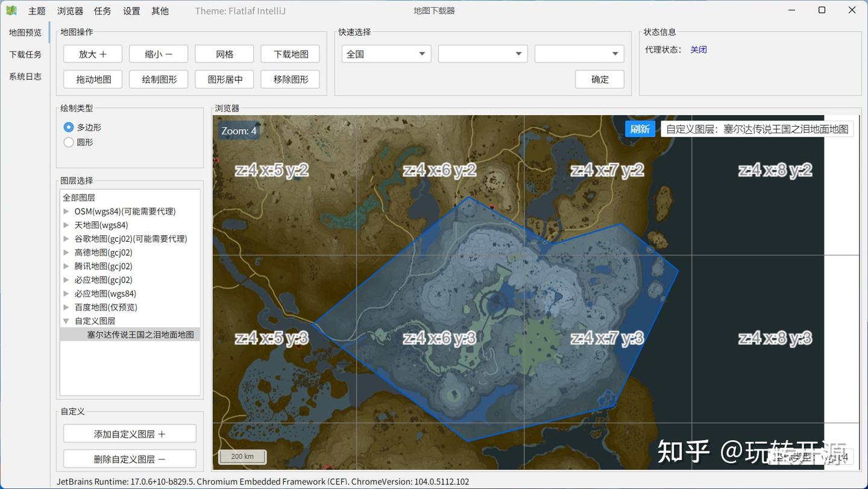Open the 关闭 proxy status link

pos(699,49)
